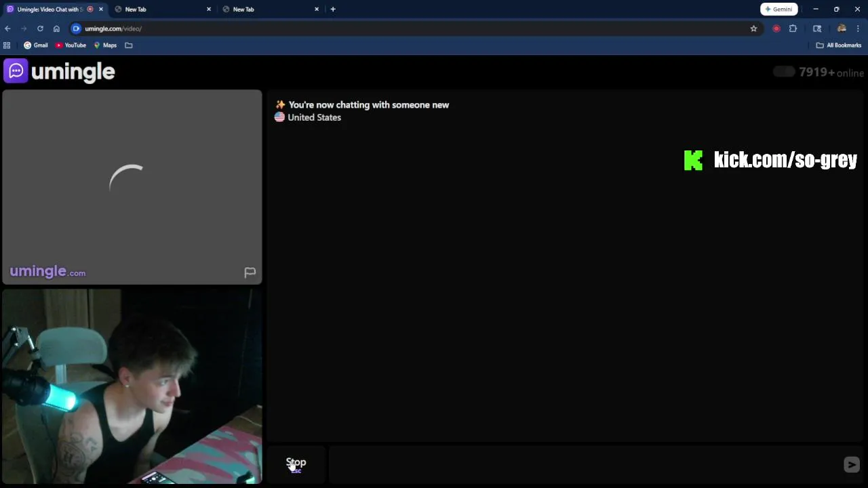This screenshot has width=868, height=488.
Task: Open a new browser tab with plus
Action: click(x=333, y=9)
